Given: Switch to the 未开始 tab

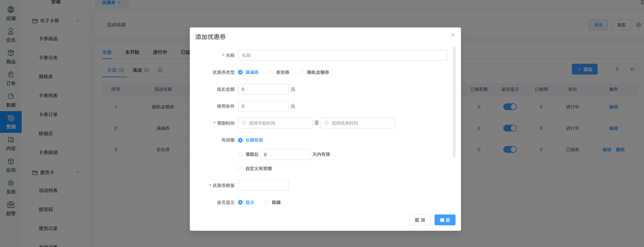Looking at the screenshot, I should (132, 52).
